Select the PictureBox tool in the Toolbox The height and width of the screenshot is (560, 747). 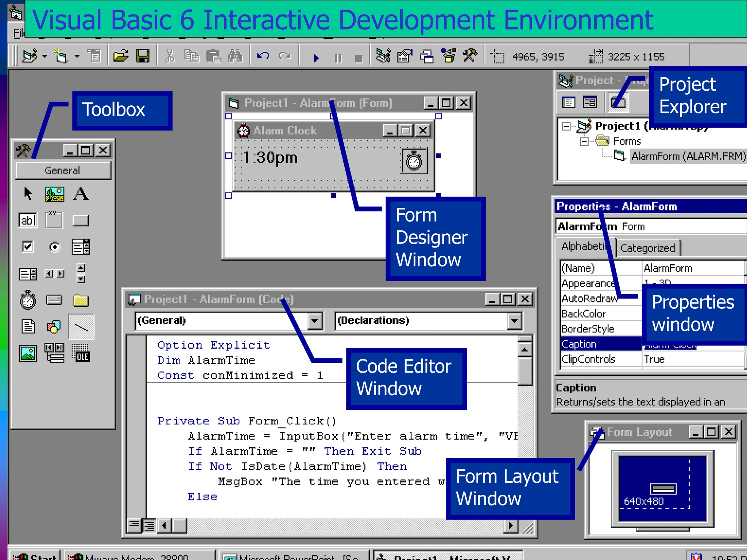tap(55, 194)
